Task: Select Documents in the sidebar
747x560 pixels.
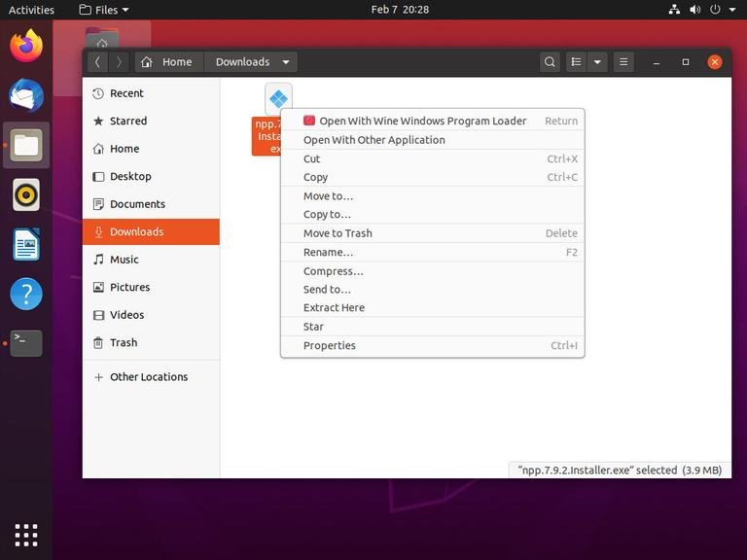Action: coord(137,204)
